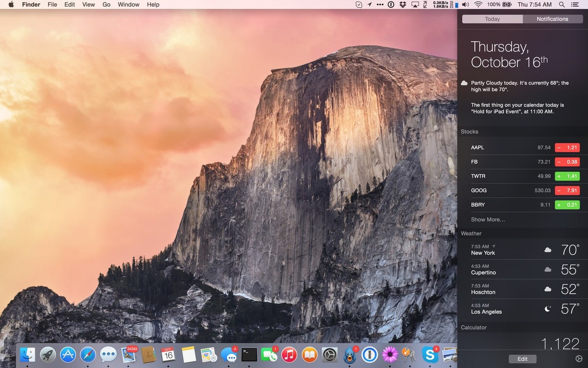This screenshot has height=368, width=588.
Task: Open the View menu
Action: [x=89, y=4]
